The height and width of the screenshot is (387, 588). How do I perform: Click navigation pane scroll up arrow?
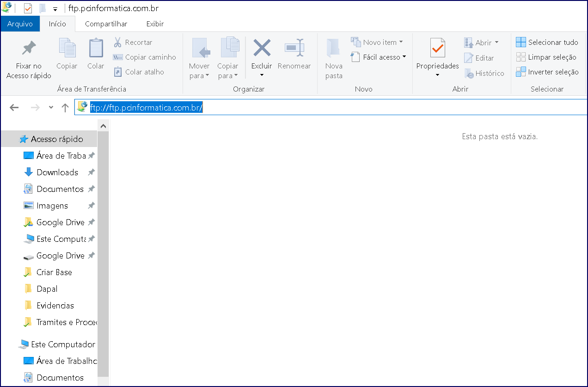[104, 126]
